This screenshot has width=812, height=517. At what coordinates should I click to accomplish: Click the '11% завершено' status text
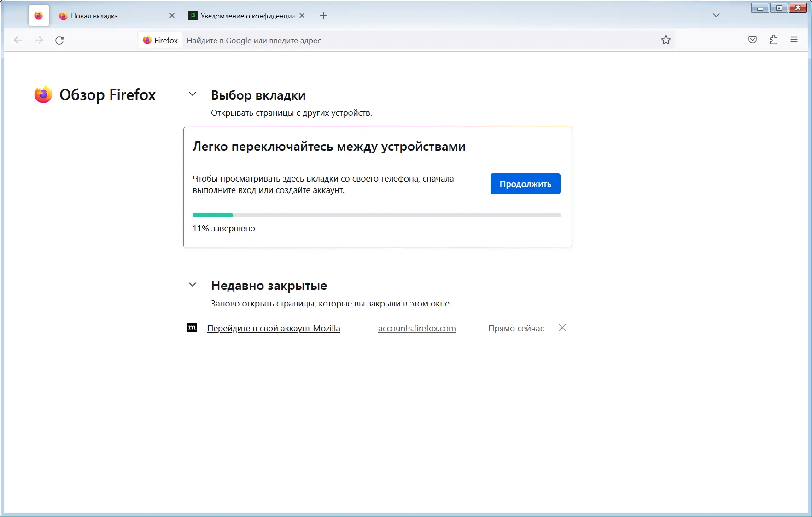click(224, 229)
